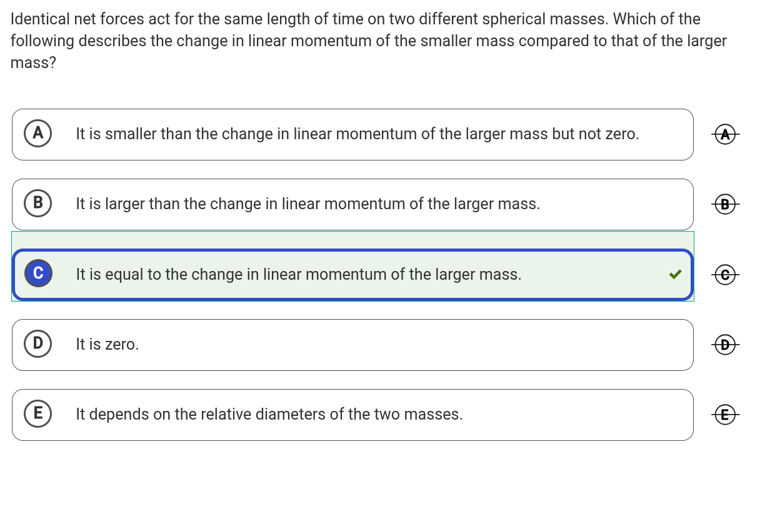765x532 pixels.
Task: Select radio button letter B
Action: 38,204
